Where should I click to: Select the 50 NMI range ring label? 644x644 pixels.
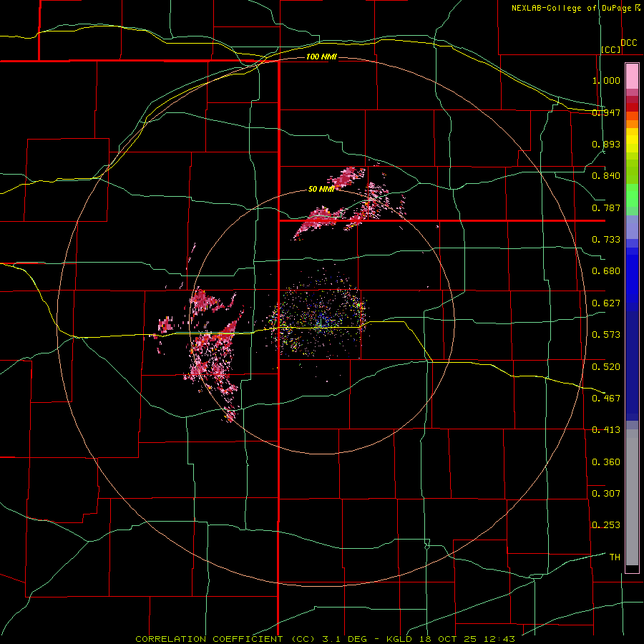tap(321, 189)
